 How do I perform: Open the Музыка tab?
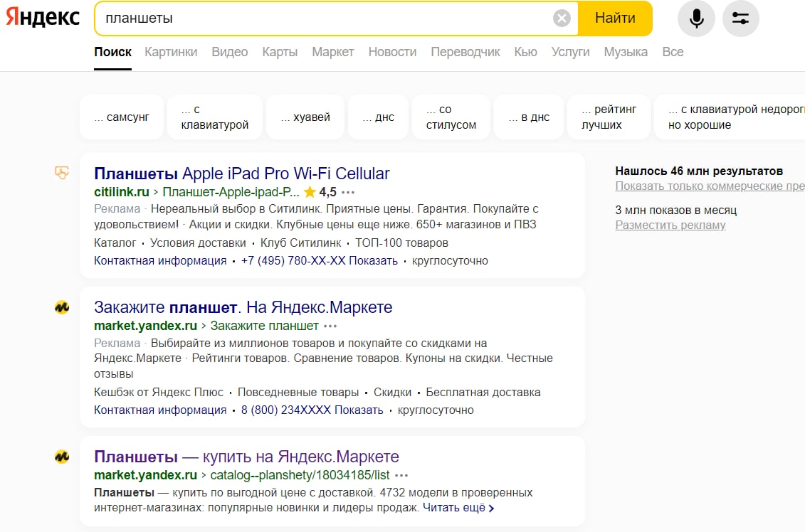626,52
